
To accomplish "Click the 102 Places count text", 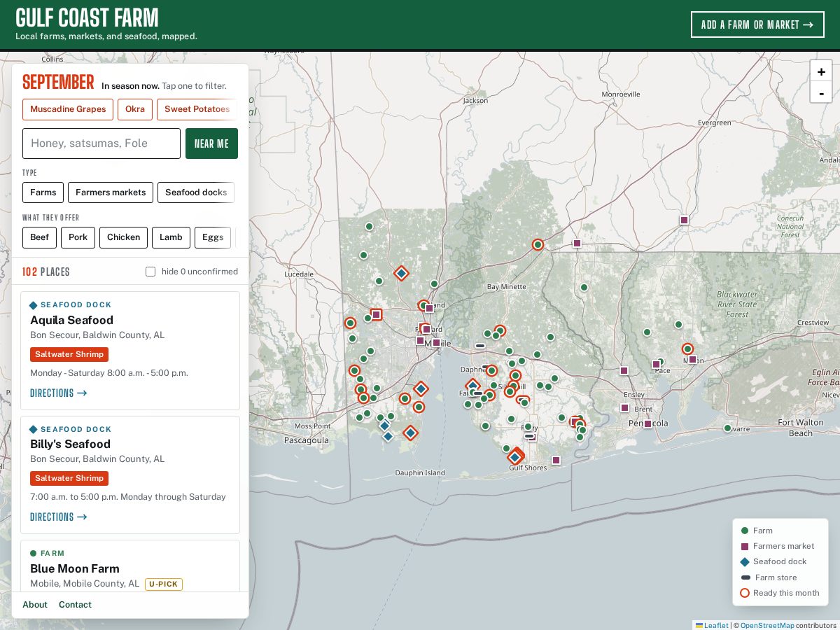I will point(46,272).
